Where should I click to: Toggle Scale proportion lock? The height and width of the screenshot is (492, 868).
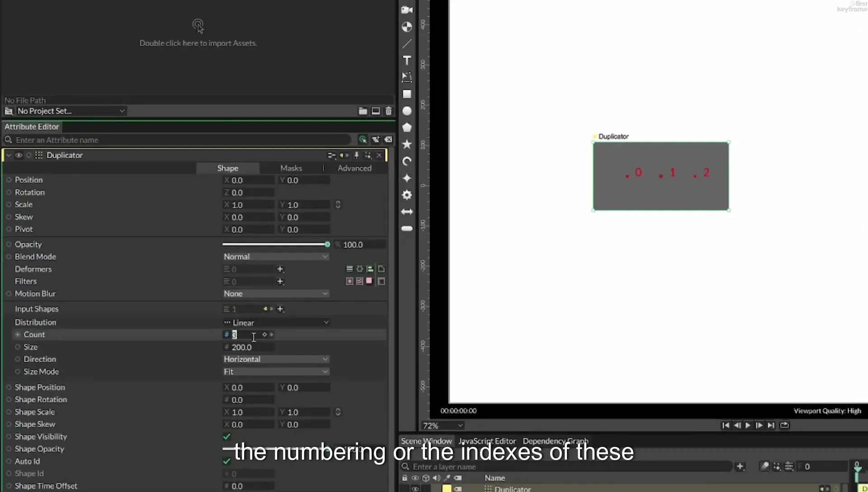click(338, 204)
